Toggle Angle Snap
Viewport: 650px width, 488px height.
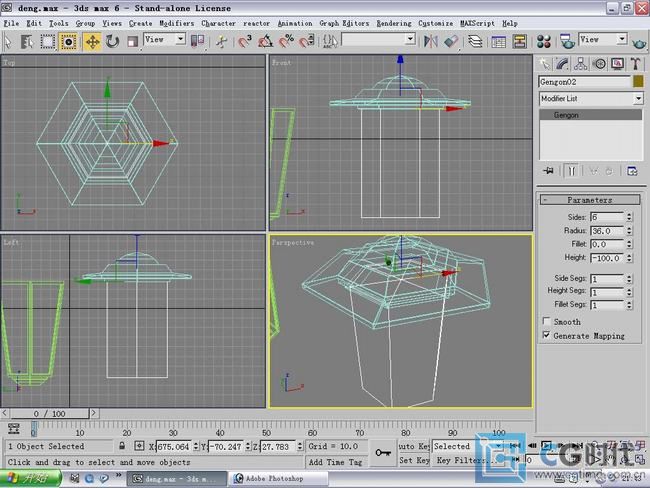[265, 41]
